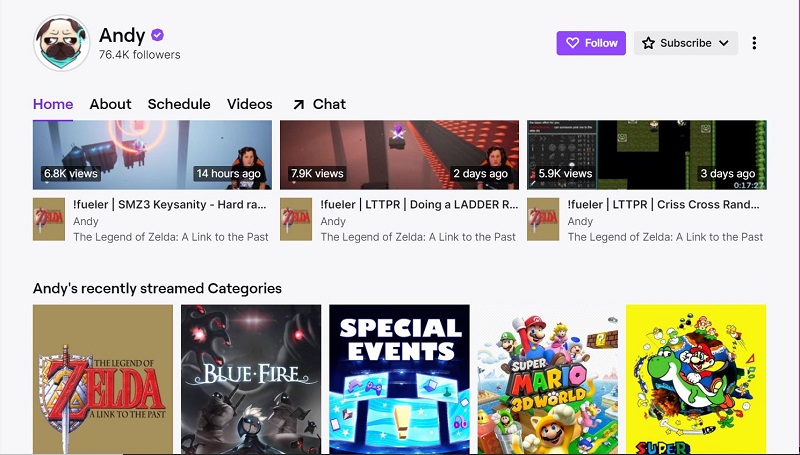This screenshot has width=800, height=455.
Task: Click Zelda game icon beside SMZ3 Keysanity video
Action: coord(49,219)
